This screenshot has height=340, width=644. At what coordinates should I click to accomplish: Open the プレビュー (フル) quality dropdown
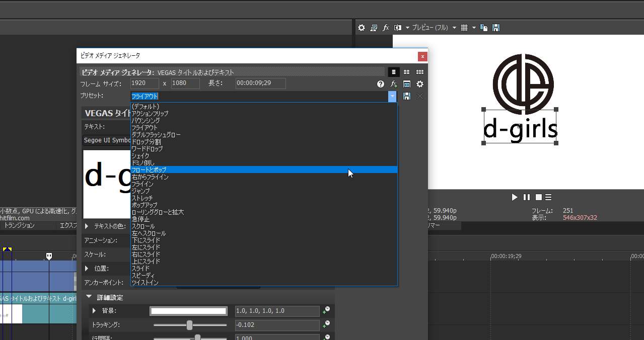pyautogui.click(x=454, y=28)
